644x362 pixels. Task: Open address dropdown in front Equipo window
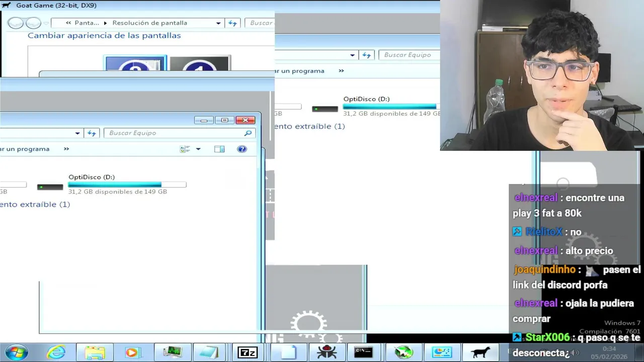tap(77, 133)
